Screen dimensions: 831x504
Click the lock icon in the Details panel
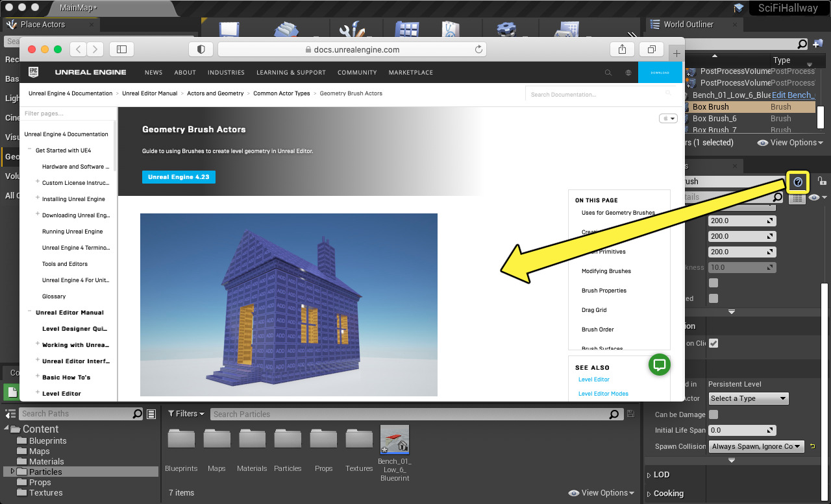pos(821,182)
